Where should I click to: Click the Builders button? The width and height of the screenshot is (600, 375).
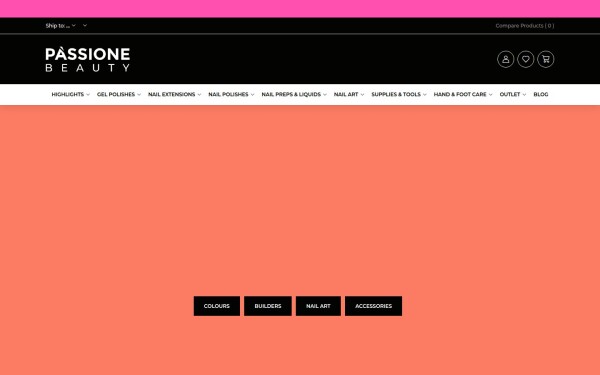point(268,306)
